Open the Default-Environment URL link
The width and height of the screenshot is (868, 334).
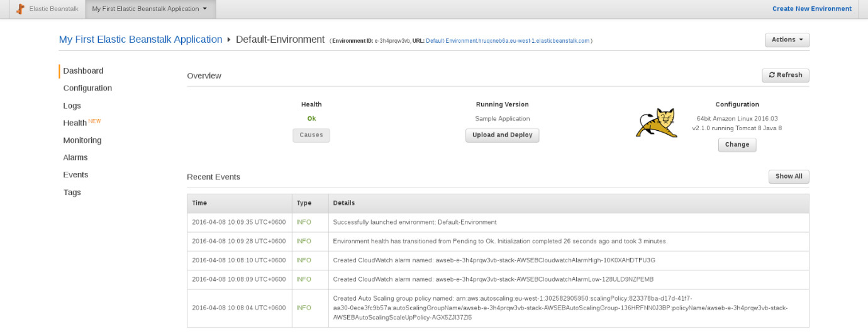click(x=508, y=41)
